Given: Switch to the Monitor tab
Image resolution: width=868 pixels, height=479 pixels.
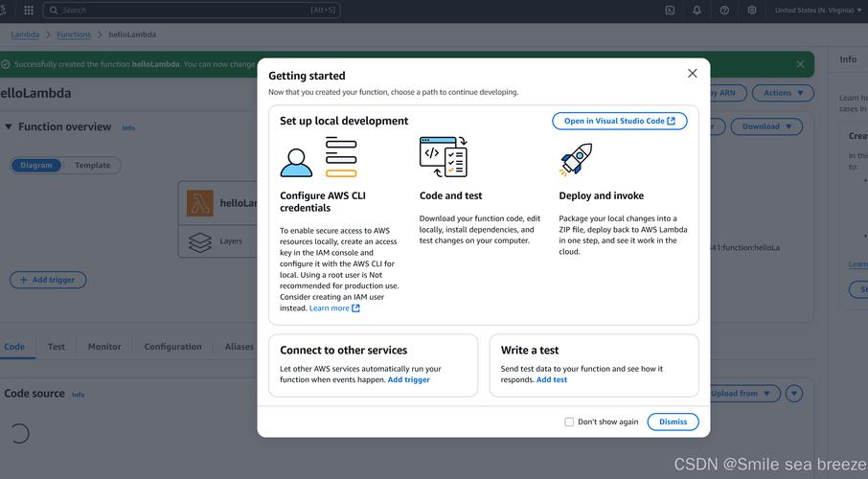Looking at the screenshot, I should click(x=104, y=347).
